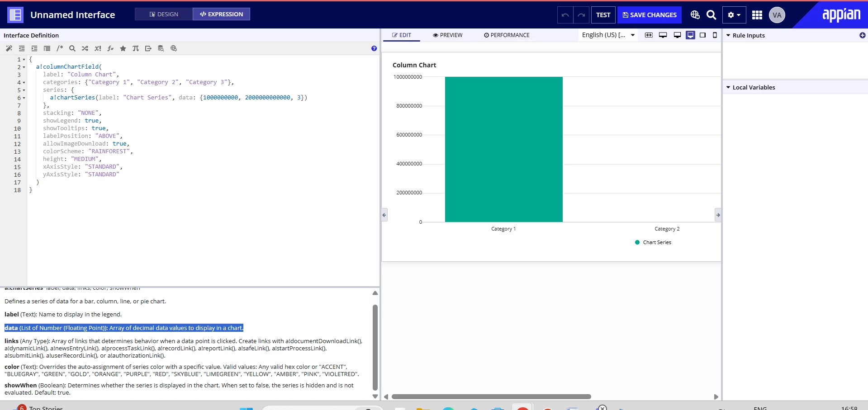This screenshot has height=410, width=868.
Task: Open the settings gear dropdown
Action: (x=734, y=15)
